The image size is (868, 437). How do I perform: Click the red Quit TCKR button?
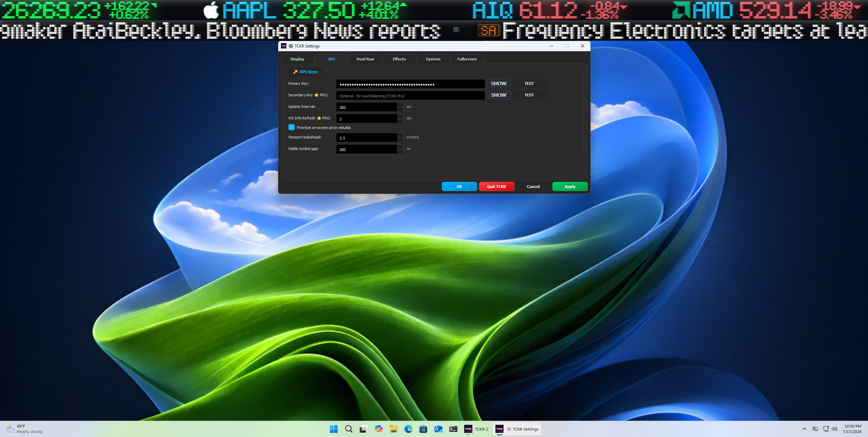[496, 187]
